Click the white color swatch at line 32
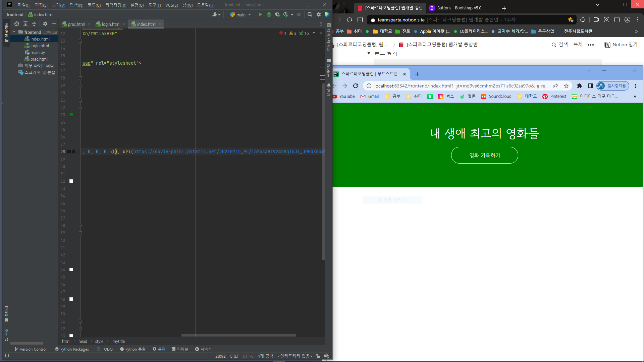The width and height of the screenshot is (644, 362). 71,181
